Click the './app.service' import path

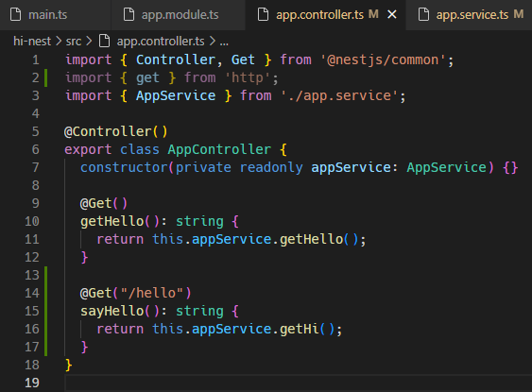click(x=339, y=96)
